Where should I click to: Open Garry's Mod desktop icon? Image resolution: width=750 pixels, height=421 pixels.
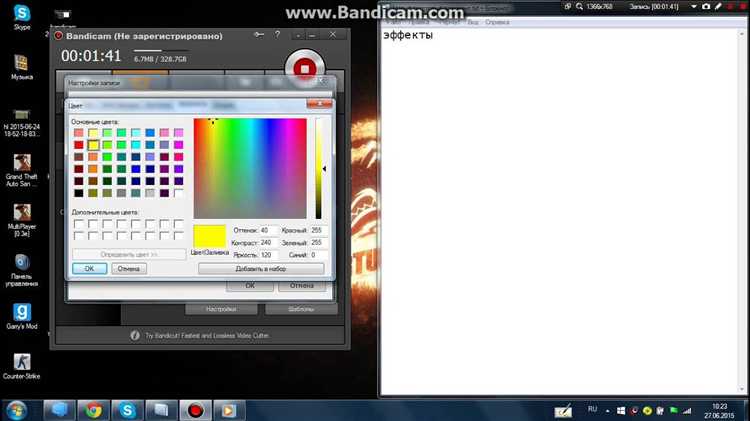pos(22,312)
